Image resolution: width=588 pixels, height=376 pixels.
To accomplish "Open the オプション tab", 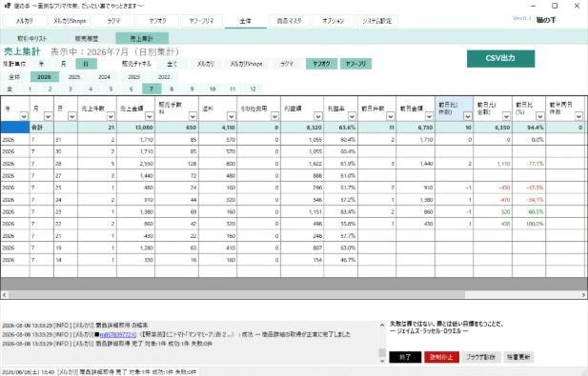I will click(333, 21).
